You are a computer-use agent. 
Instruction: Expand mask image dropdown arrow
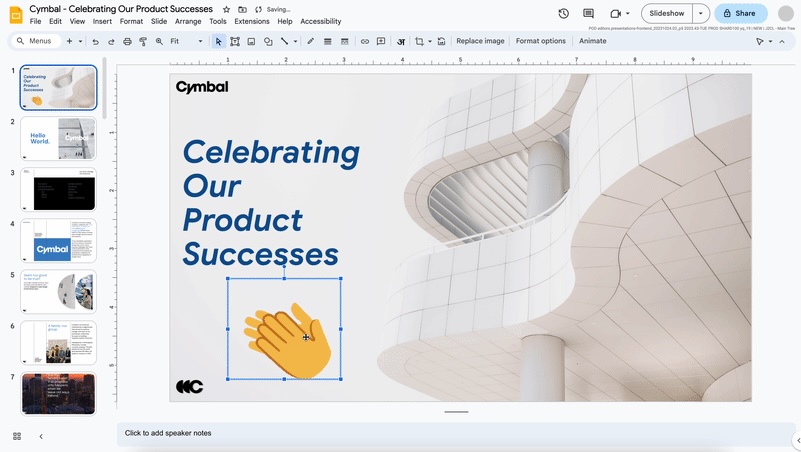pos(430,41)
